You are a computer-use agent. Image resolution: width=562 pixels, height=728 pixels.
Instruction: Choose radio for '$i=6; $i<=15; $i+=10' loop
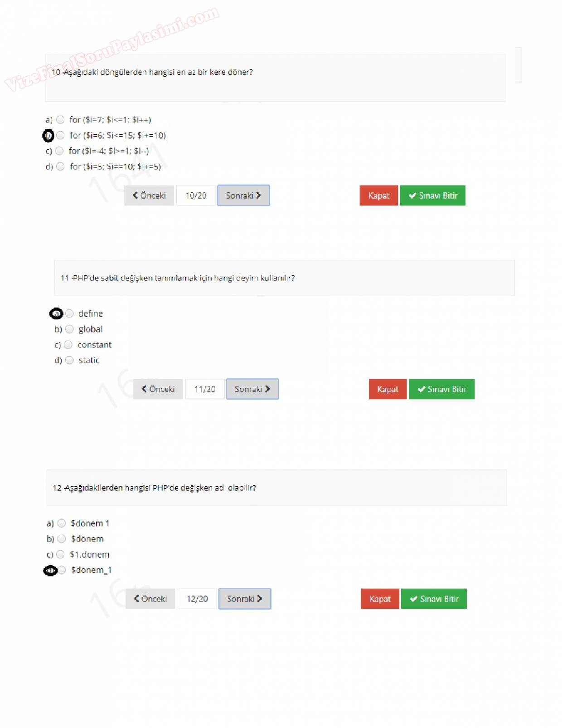(x=61, y=135)
